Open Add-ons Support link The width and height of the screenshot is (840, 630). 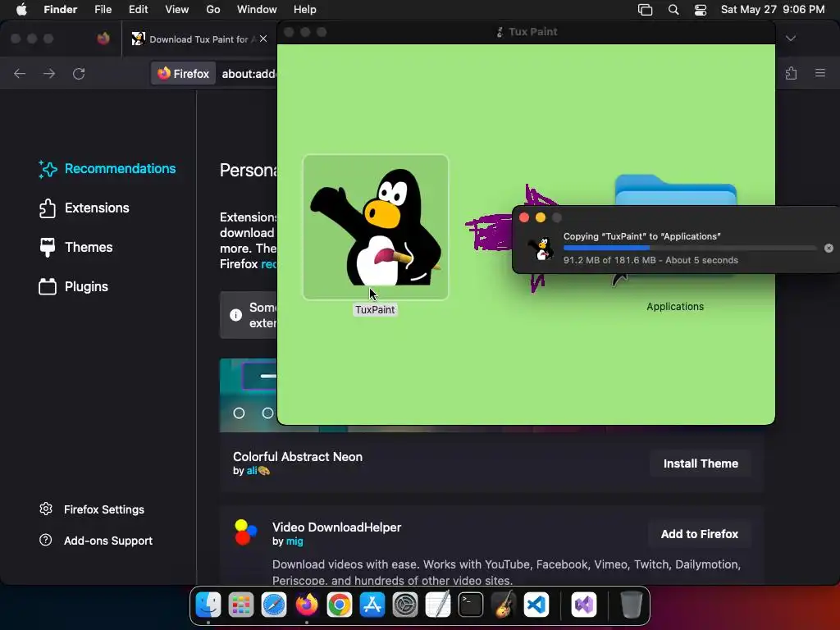96,541
